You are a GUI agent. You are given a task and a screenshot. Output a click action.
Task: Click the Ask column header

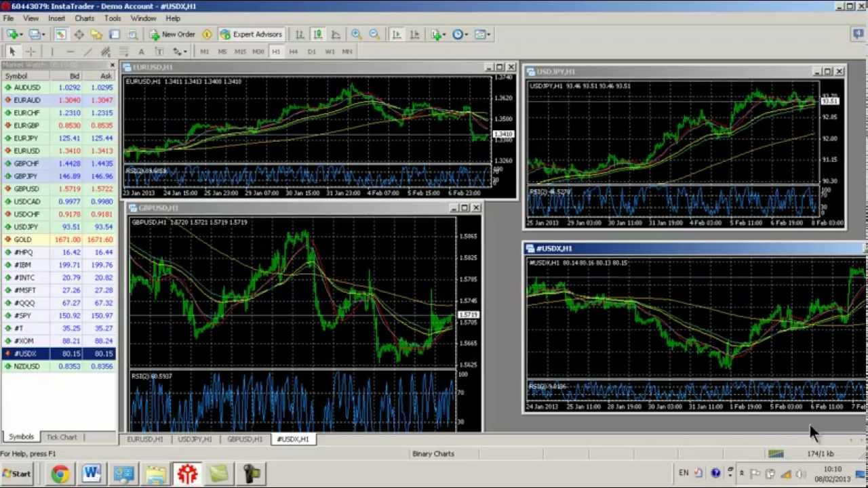coord(99,76)
